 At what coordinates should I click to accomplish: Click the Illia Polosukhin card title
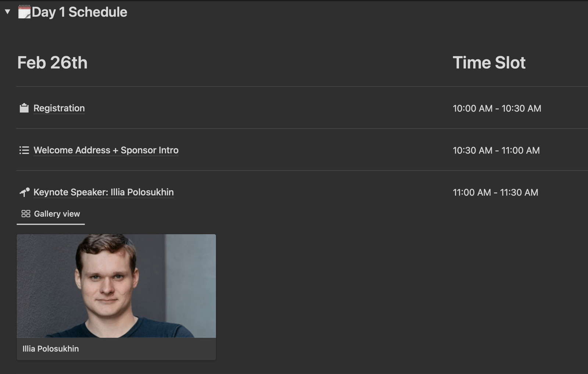(x=51, y=349)
